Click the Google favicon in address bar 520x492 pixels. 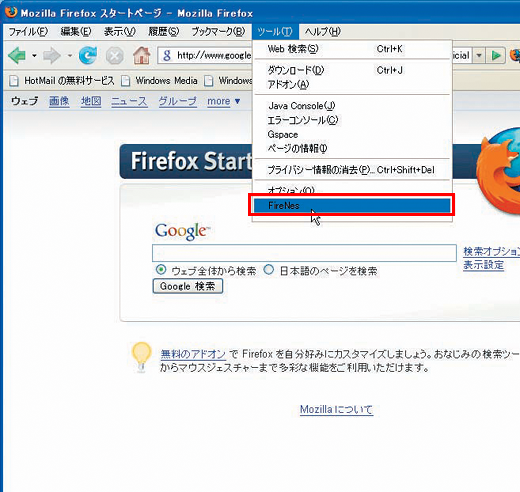(x=167, y=55)
